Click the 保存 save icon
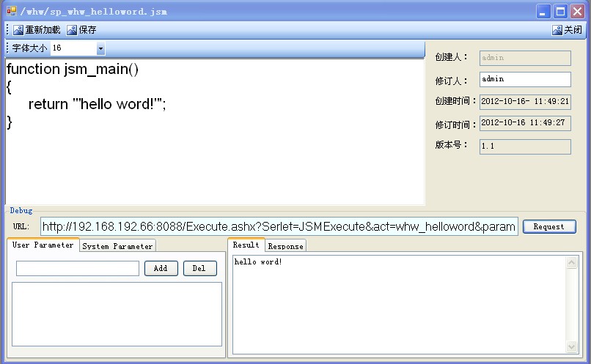This screenshot has height=364, width=591. [72, 30]
